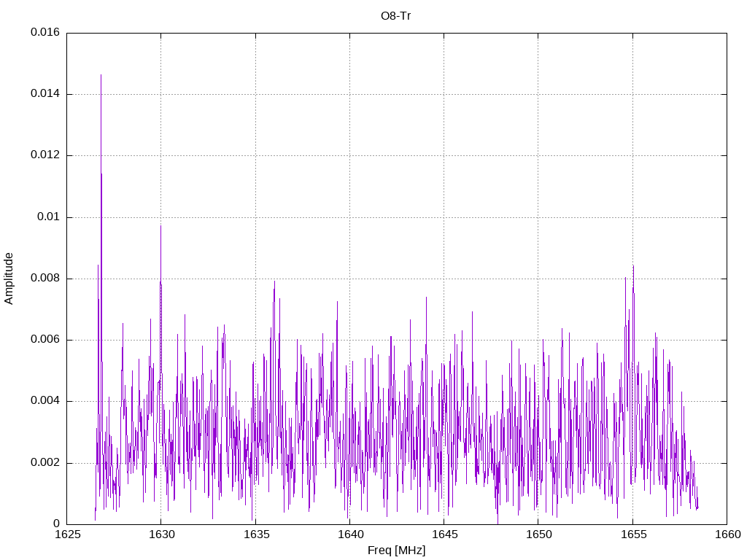Viewport: 747px width, 560px height.
Task: Pick the 1645 x-axis tick label
Action: (444, 534)
